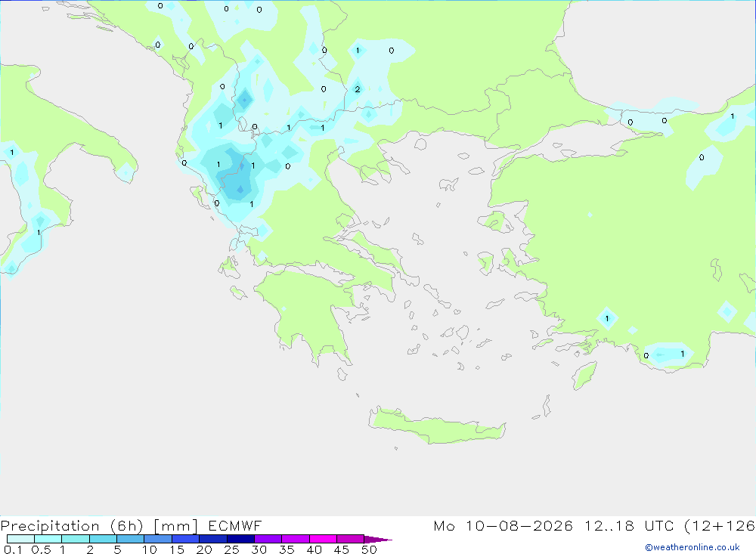Click the legend label '45'
The height and width of the screenshot is (554, 756).
[342, 549]
